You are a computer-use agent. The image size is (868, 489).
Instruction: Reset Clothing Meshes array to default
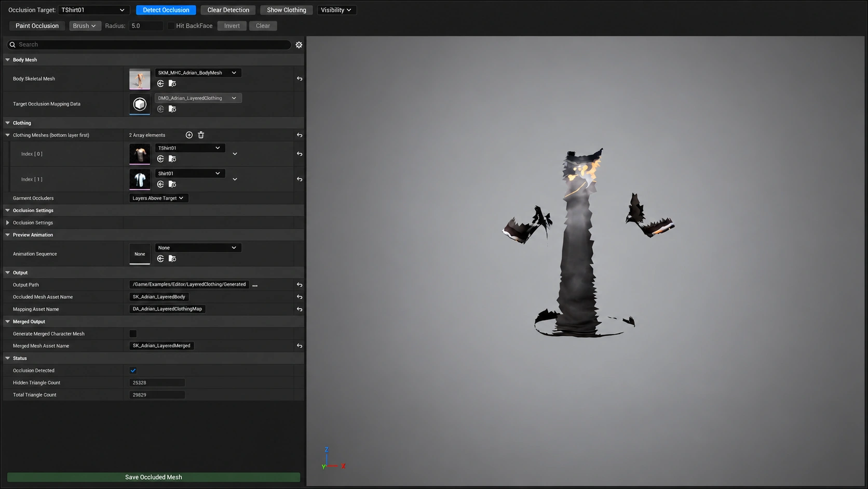tap(300, 135)
